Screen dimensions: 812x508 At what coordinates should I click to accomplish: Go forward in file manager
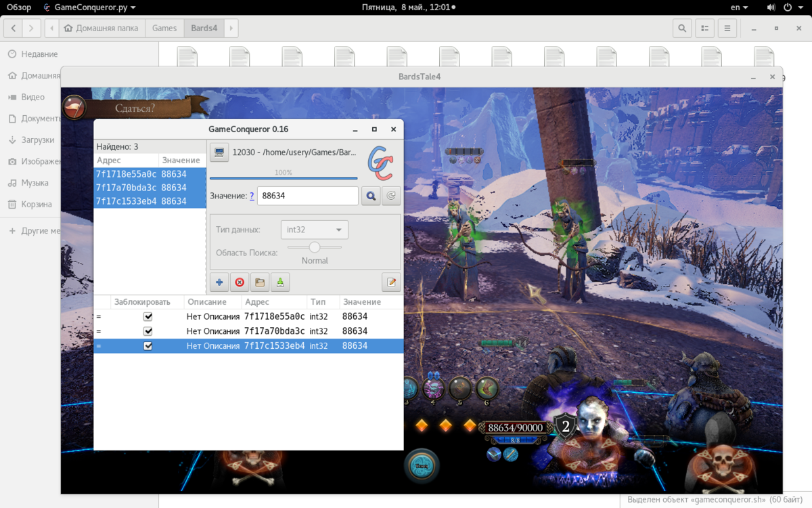tap(32, 28)
